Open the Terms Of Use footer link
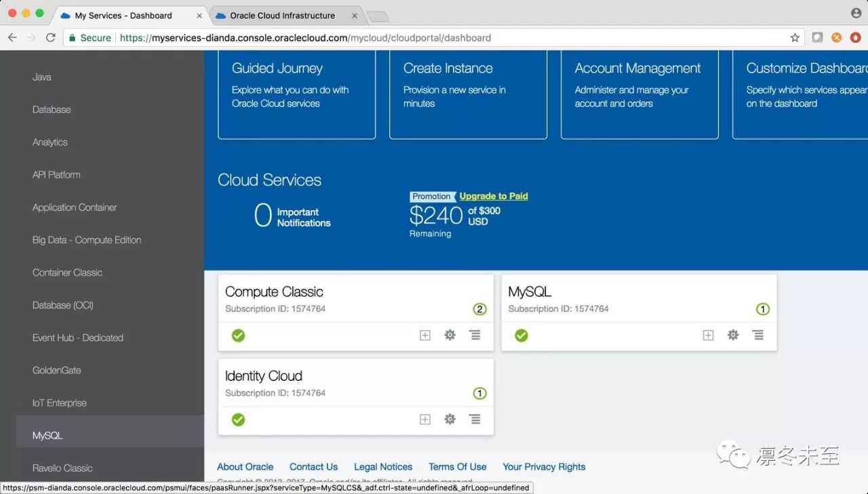The width and height of the screenshot is (868, 494). [458, 467]
